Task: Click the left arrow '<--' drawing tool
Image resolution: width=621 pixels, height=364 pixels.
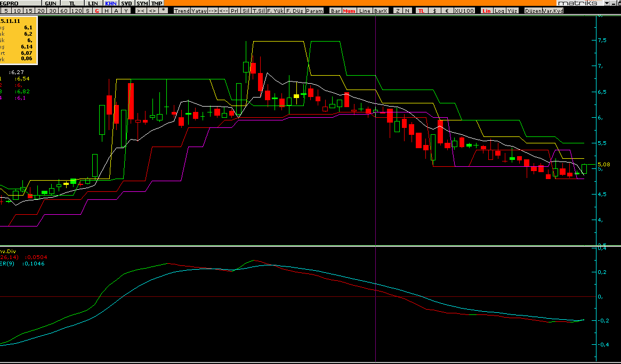Action: (x=224, y=11)
